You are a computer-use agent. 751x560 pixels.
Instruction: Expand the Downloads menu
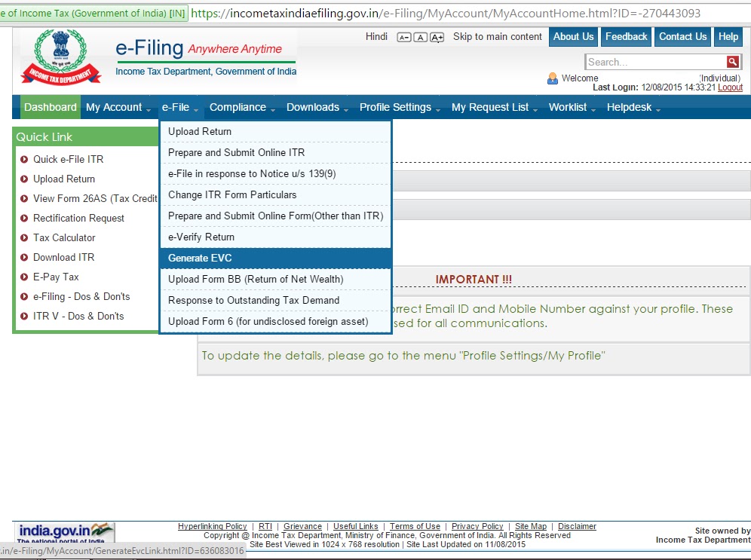[x=317, y=107]
